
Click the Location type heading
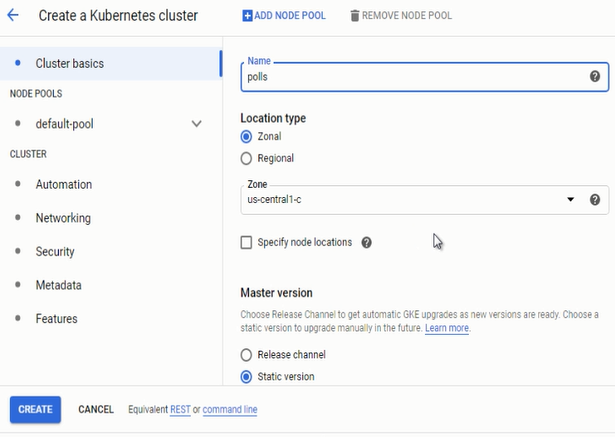point(273,118)
